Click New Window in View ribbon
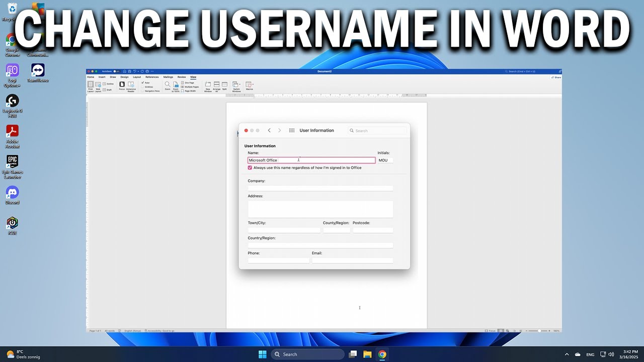 (208, 87)
